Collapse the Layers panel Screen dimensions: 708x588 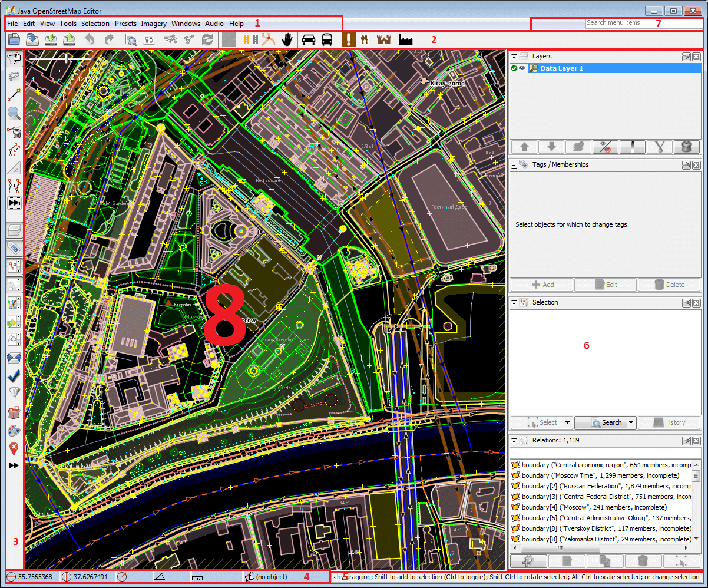click(514, 57)
